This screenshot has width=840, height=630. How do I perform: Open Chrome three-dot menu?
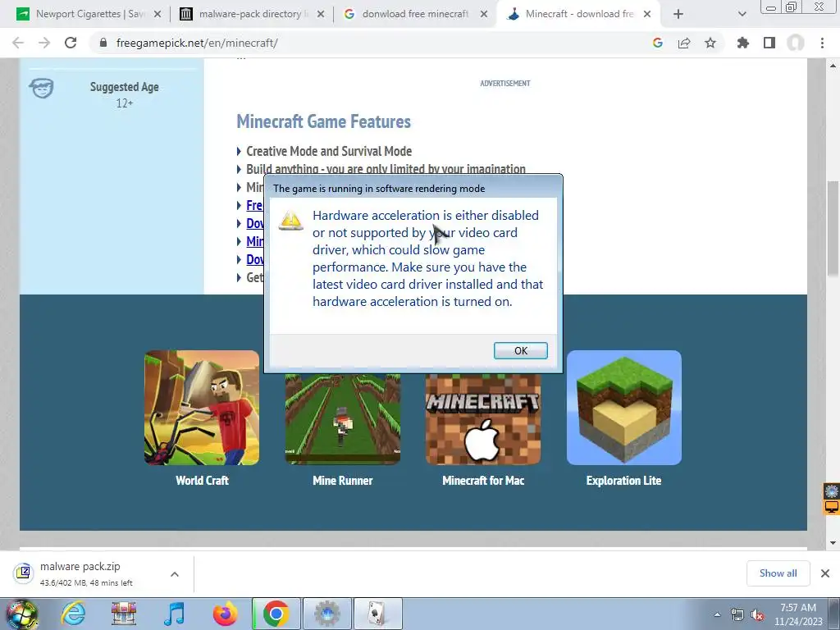coord(822,43)
